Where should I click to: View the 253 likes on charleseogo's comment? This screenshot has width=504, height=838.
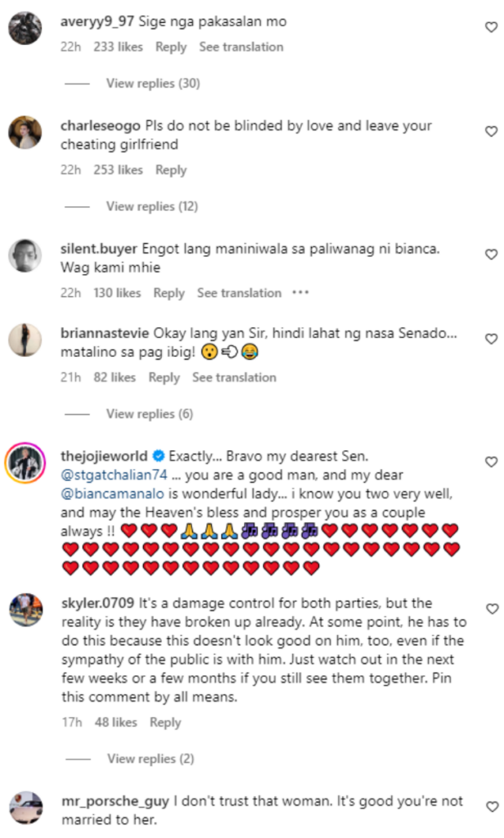pyautogui.click(x=119, y=170)
